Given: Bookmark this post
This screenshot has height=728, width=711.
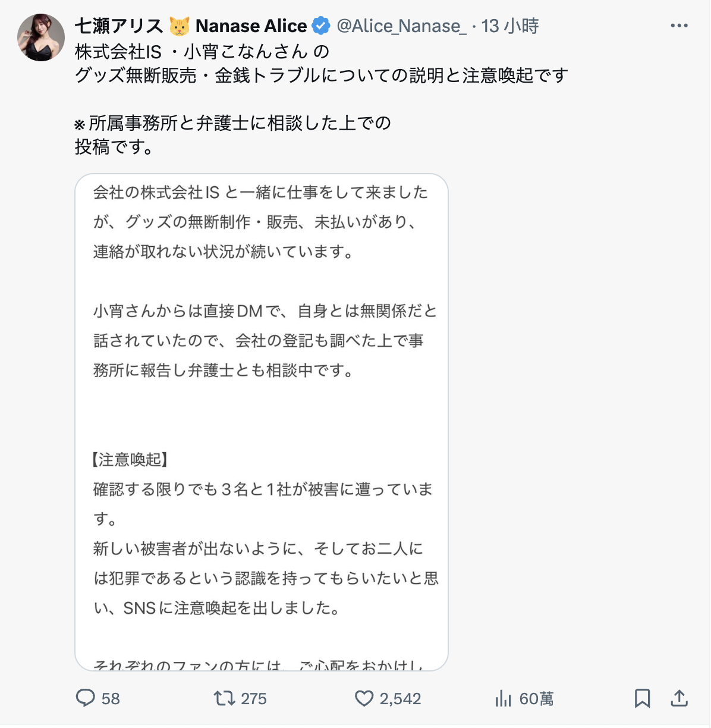Looking at the screenshot, I should point(642,698).
